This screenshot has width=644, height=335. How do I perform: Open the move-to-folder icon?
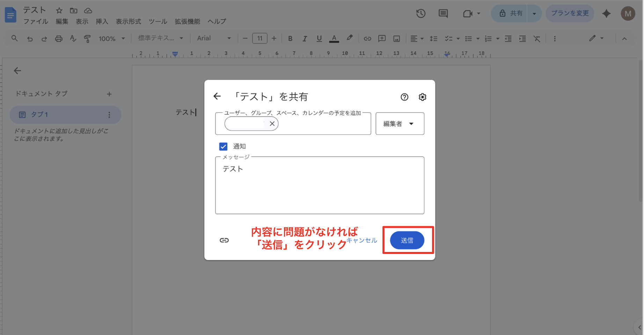73,10
